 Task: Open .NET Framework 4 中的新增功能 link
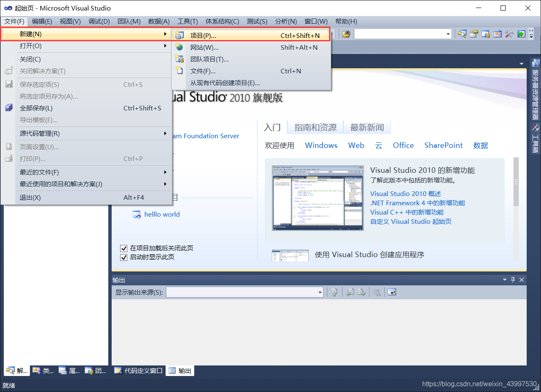[418, 203]
